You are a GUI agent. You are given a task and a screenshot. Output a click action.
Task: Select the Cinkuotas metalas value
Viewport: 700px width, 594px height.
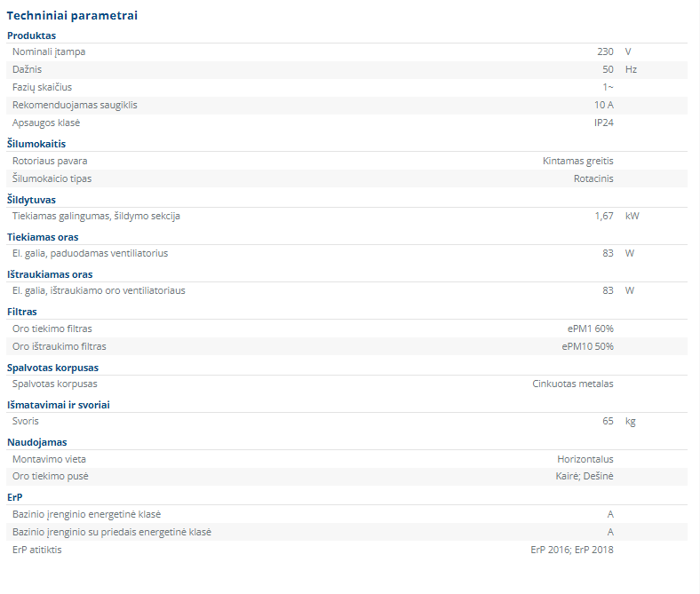click(573, 384)
